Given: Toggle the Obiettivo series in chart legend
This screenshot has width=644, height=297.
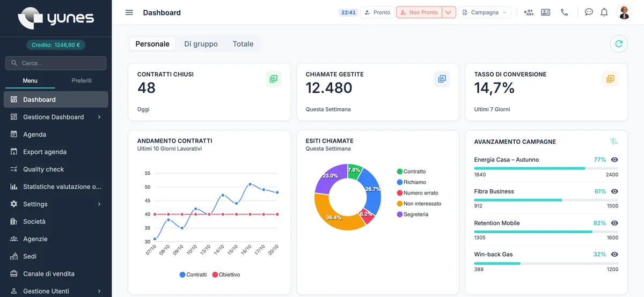Looking at the screenshot, I should click(226, 274).
